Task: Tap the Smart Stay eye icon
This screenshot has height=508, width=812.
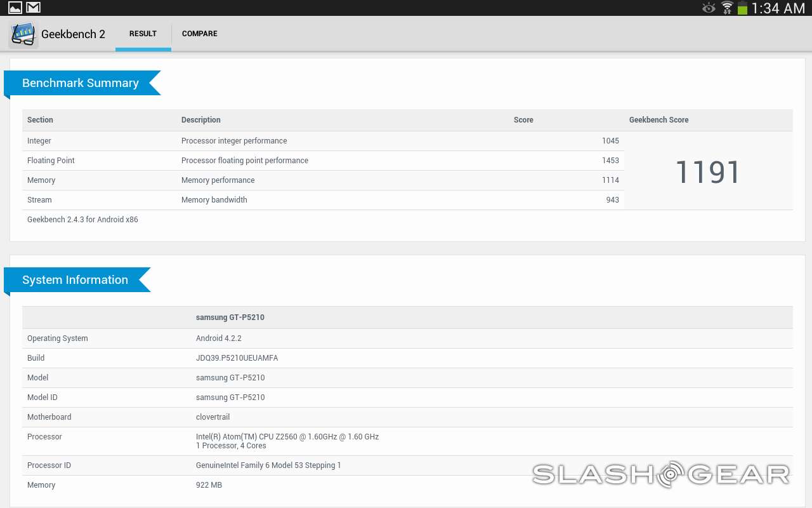Action: [x=709, y=8]
